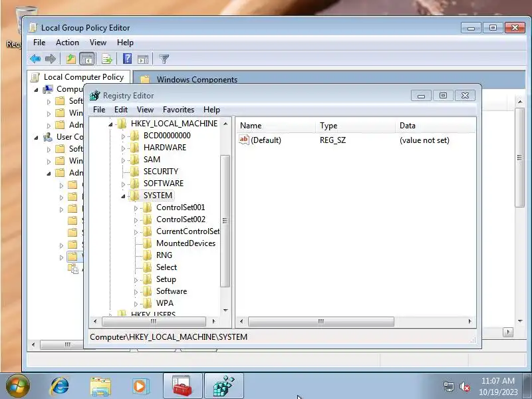
Task: Click the Forward arrow in Group Policy toolbar
Action: coord(51,59)
